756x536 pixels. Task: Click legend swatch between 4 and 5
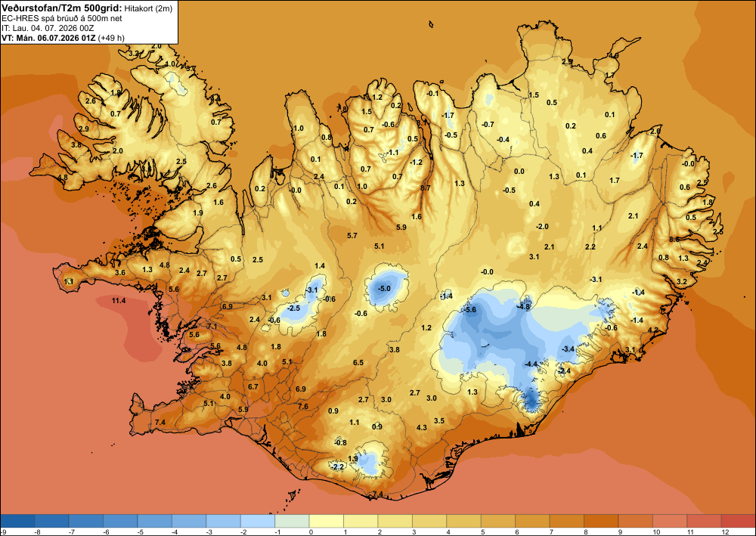tap(463, 521)
